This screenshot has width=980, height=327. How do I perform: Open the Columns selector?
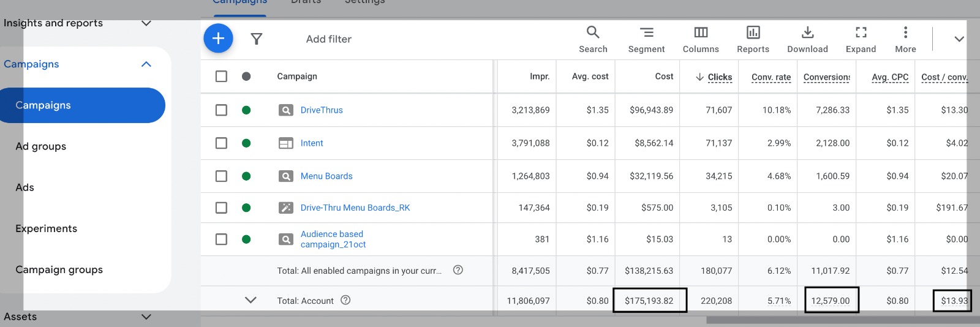(x=701, y=39)
